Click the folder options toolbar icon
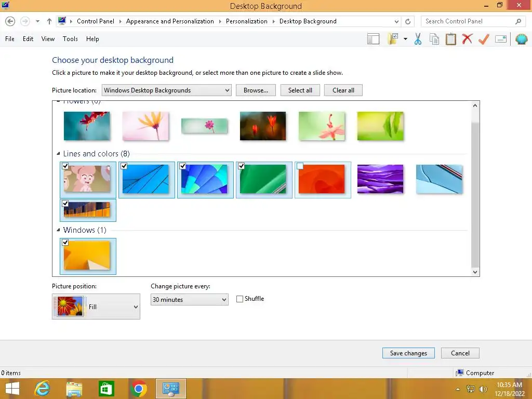The height and width of the screenshot is (399, 532). pyautogui.click(x=394, y=38)
